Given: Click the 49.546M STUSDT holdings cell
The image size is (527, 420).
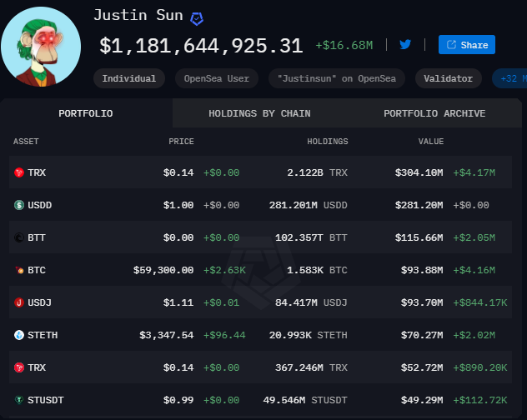Looking at the screenshot, I should pos(305,400).
